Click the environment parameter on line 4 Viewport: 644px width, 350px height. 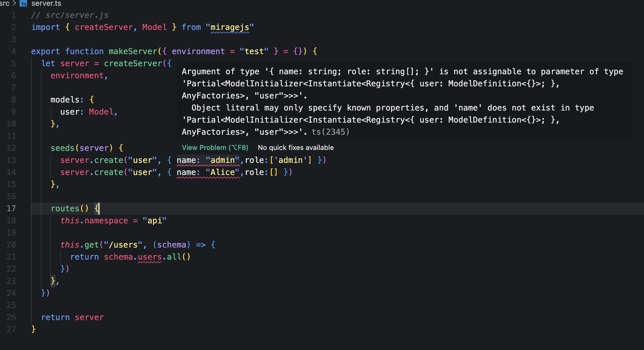click(198, 51)
